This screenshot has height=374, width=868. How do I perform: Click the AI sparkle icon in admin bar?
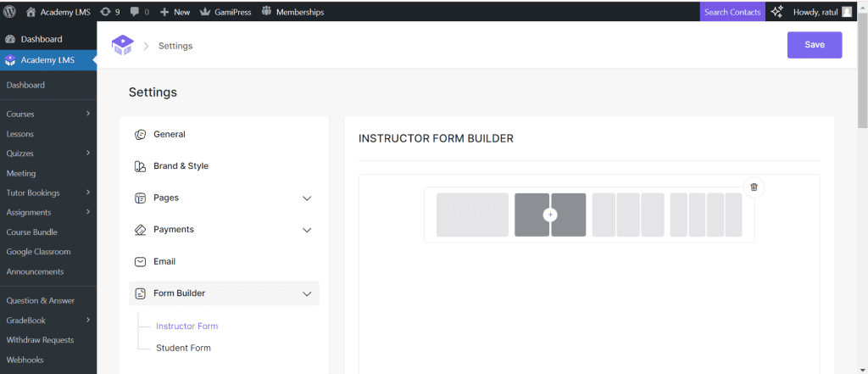click(776, 11)
